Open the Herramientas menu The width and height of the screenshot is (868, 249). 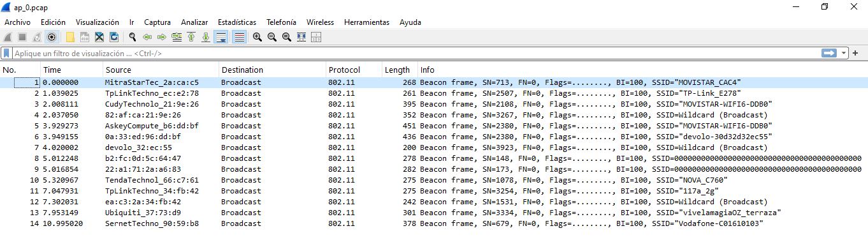point(366,22)
